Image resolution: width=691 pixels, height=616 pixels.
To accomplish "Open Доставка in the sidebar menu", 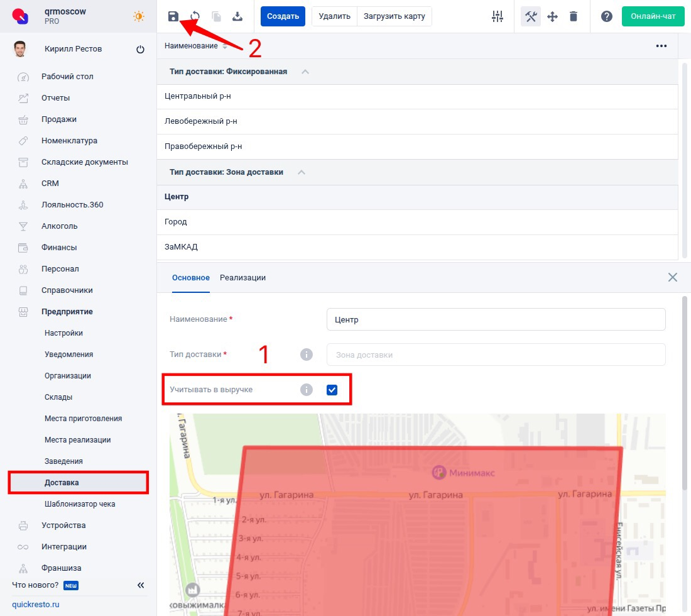I will click(62, 483).
